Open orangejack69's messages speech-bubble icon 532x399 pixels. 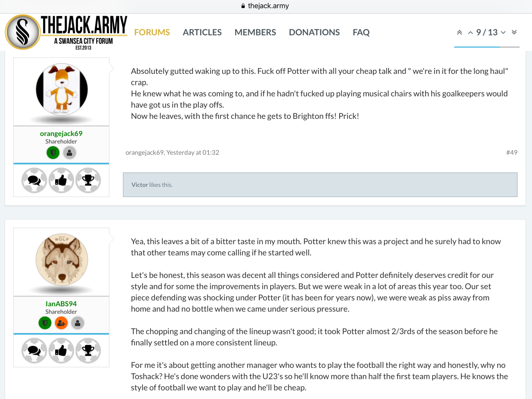[34, 180]
